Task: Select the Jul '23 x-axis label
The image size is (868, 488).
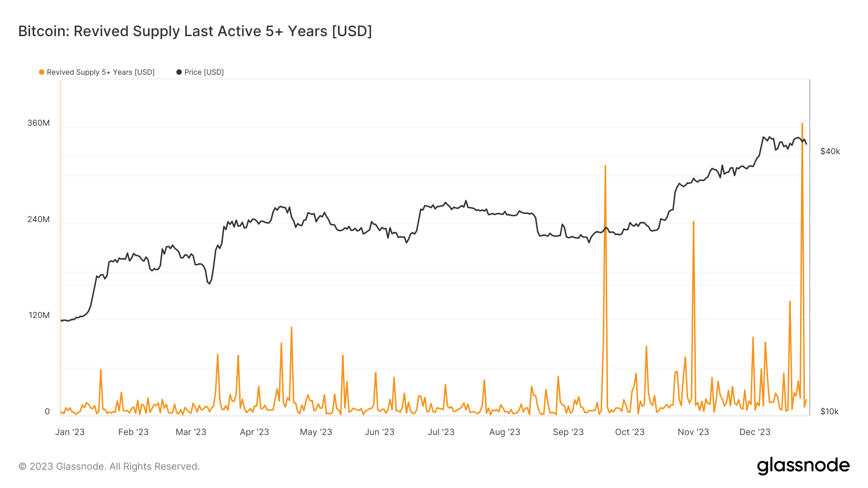Action: click(441, 432)
